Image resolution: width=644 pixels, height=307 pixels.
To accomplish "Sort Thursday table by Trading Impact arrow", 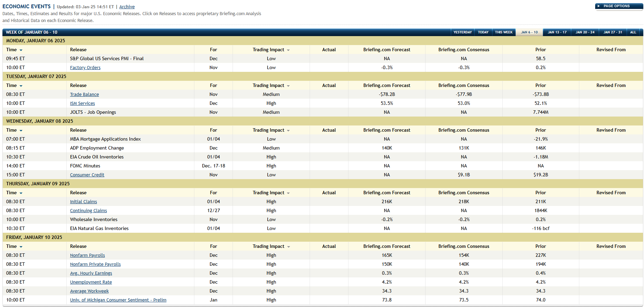I will coord(288,193).
